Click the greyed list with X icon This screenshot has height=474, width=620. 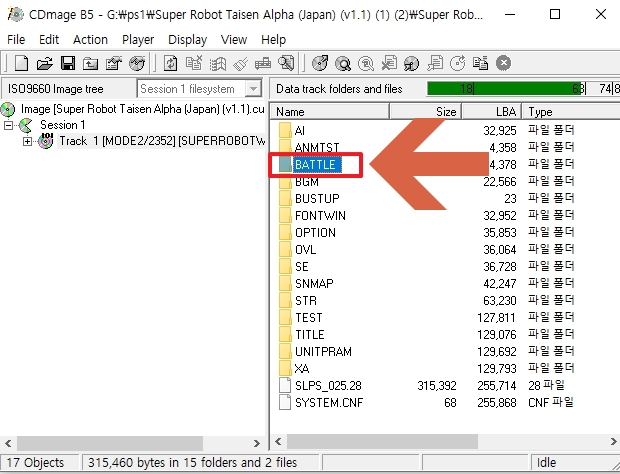pos(194,63)
